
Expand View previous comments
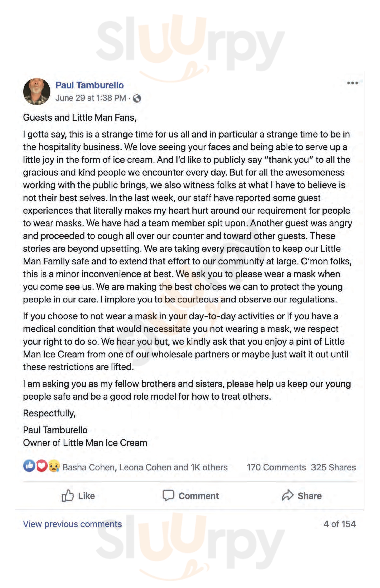[x=72, y=524]
